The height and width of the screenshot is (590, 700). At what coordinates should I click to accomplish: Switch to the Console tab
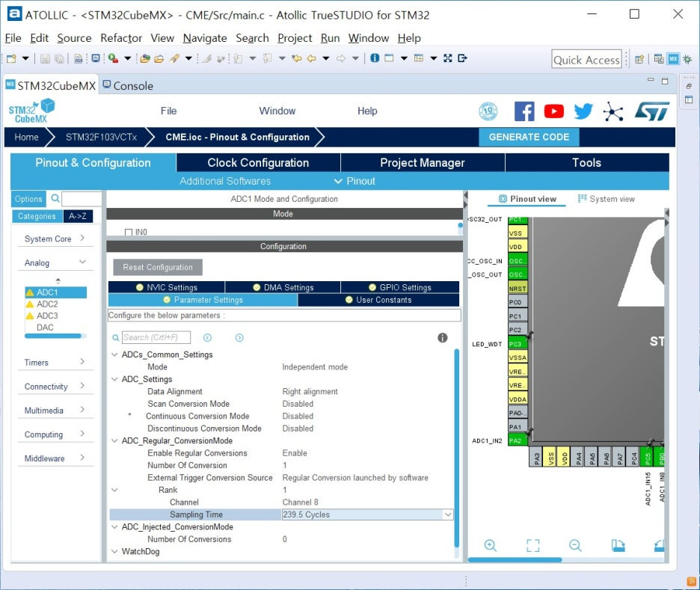point(128,86)
